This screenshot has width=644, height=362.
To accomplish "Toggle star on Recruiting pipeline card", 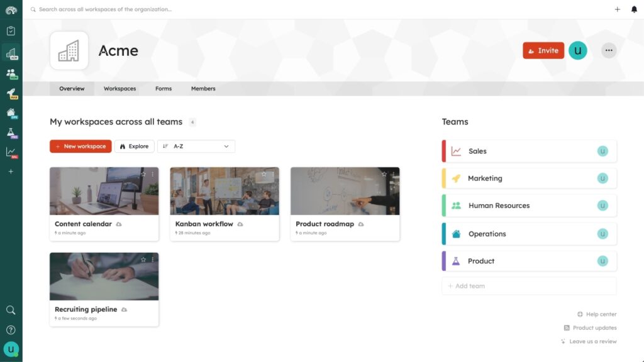I will click(x=143, y=260).
